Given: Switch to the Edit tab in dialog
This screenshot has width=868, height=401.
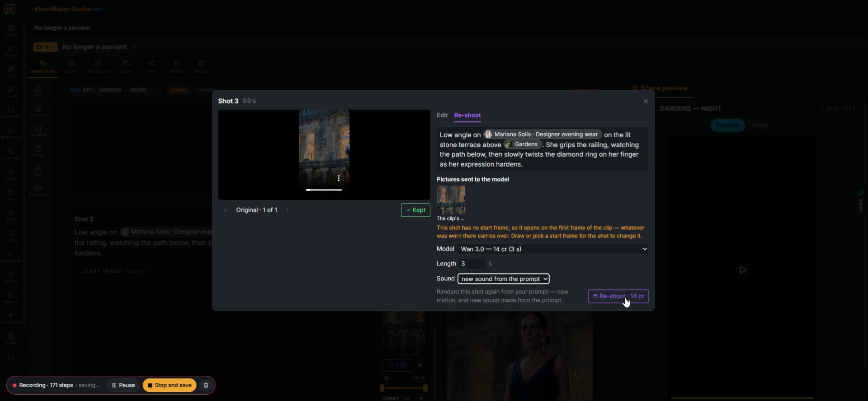Looking at the screenshot, I should pos(442,115).
